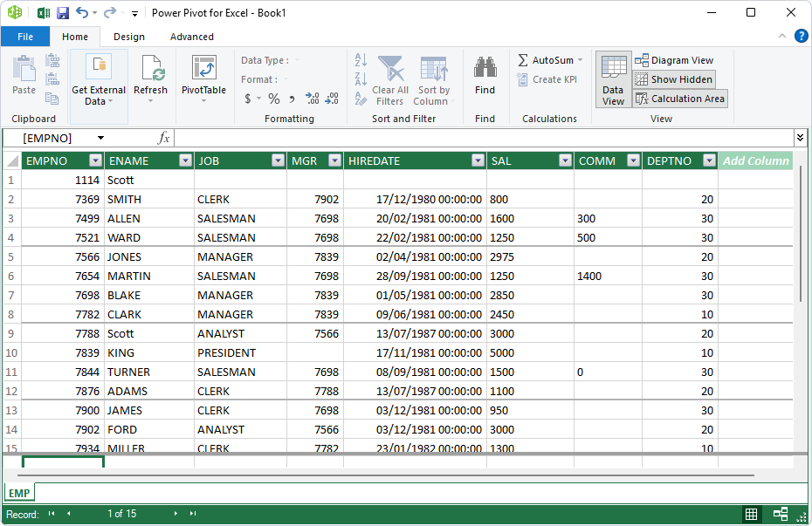Open AutoSum dropdown arrow
This screenshot has height=526, width=812.
tap(580, 60)
